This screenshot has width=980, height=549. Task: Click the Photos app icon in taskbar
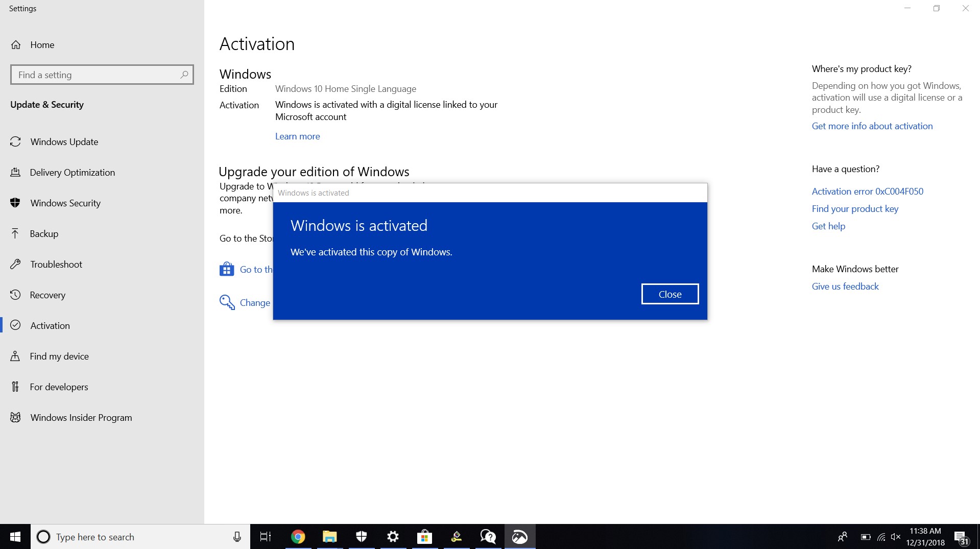coord(520,537)
